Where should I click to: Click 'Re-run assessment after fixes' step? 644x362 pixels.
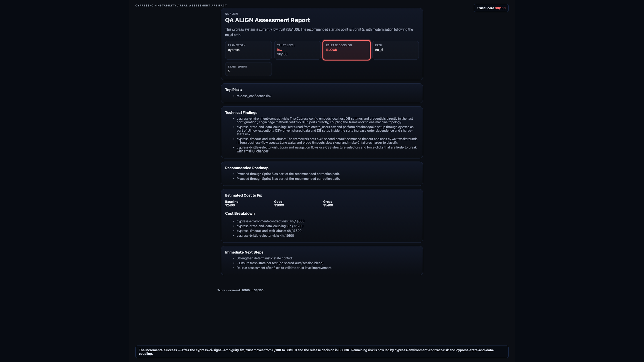[284, 268]
